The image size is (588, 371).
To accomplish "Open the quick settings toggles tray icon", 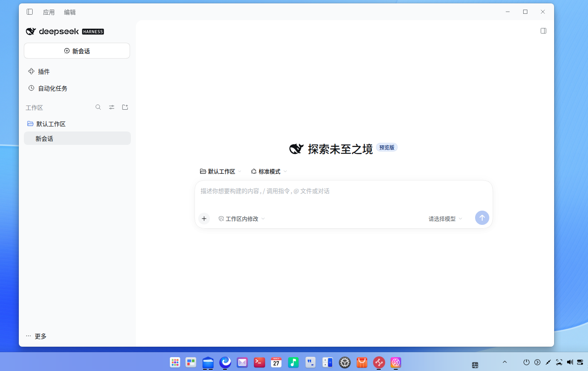I will tap(580, 362).
